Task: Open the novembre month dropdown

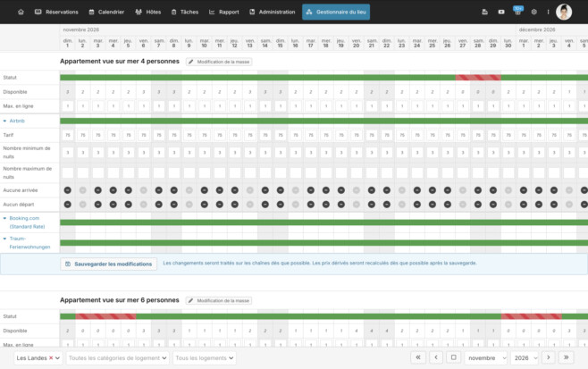Action: 486,357
